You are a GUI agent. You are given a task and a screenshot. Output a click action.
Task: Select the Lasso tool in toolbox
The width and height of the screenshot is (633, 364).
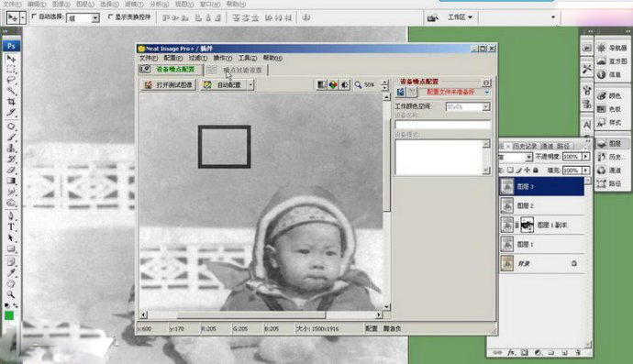pyautogui.click(x=11, y=80)
